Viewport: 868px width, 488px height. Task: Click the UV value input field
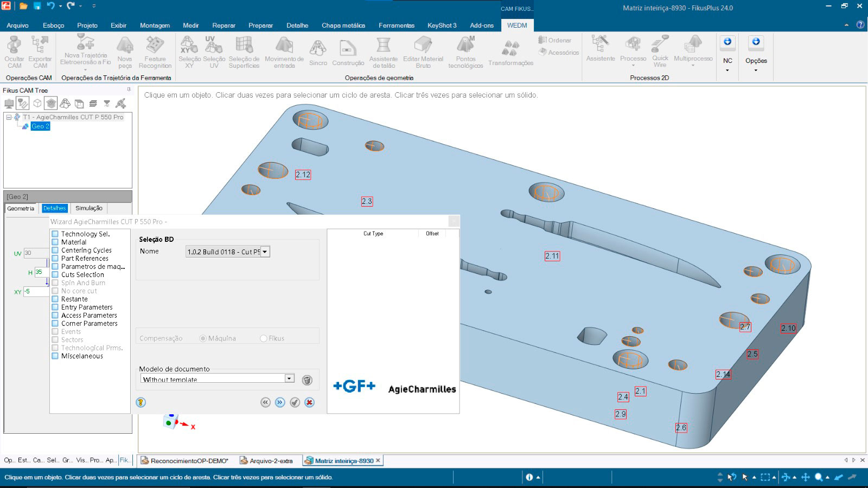click(x=36, y=253)
